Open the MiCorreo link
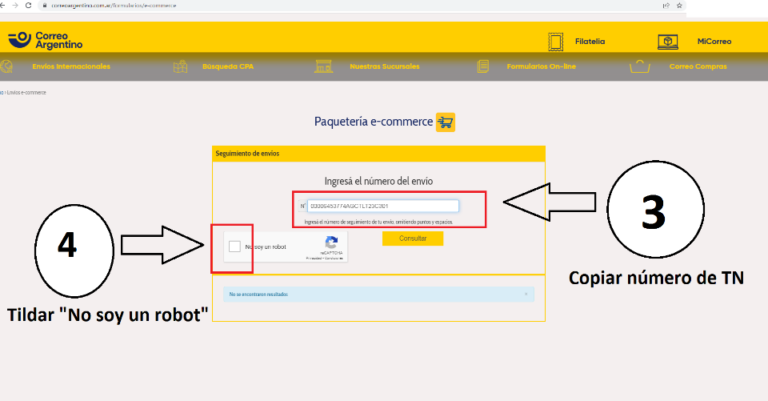Viewport: 768px width, 401px height. tap(714, 42)
